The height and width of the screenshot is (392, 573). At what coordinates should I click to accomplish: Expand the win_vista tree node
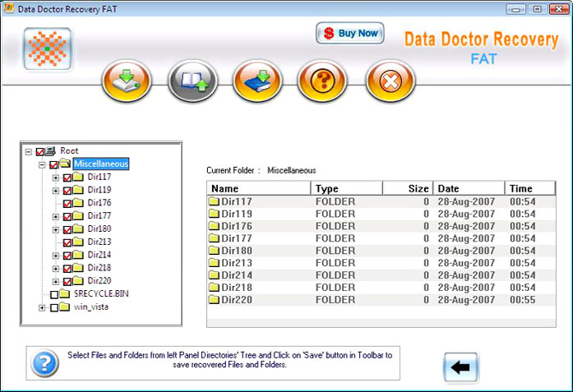point(42,307)
